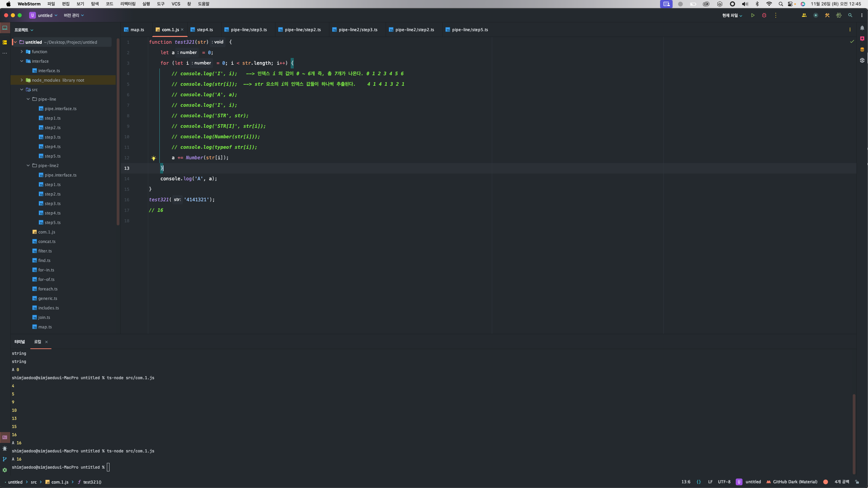Click the Search Everywhere magnifier icon
Screen dimensions: 868x488
click(x=850, y=15)
